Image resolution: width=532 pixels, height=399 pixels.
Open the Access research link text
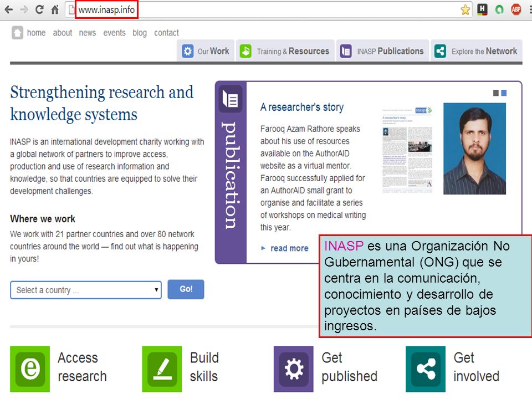click(82, 367)
